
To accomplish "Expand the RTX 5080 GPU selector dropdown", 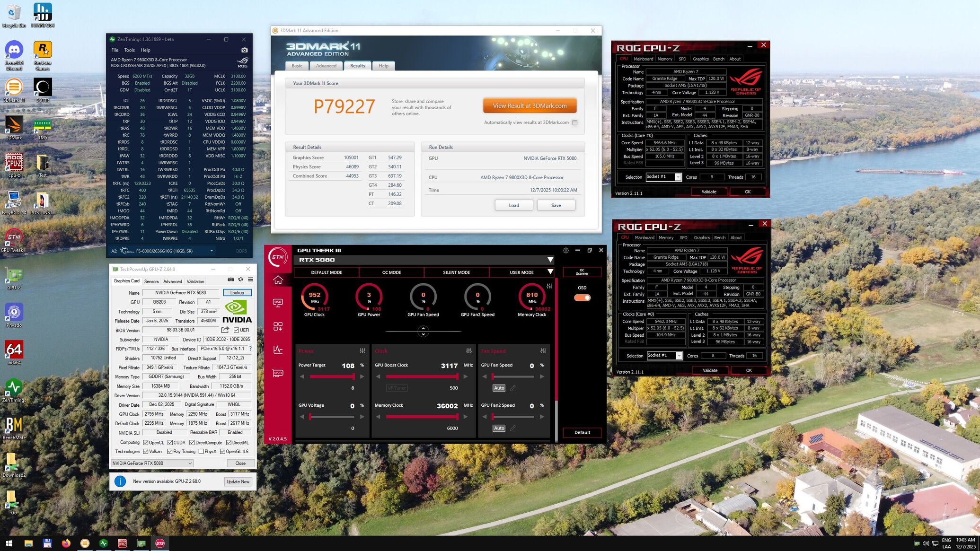I will [550, 260].
